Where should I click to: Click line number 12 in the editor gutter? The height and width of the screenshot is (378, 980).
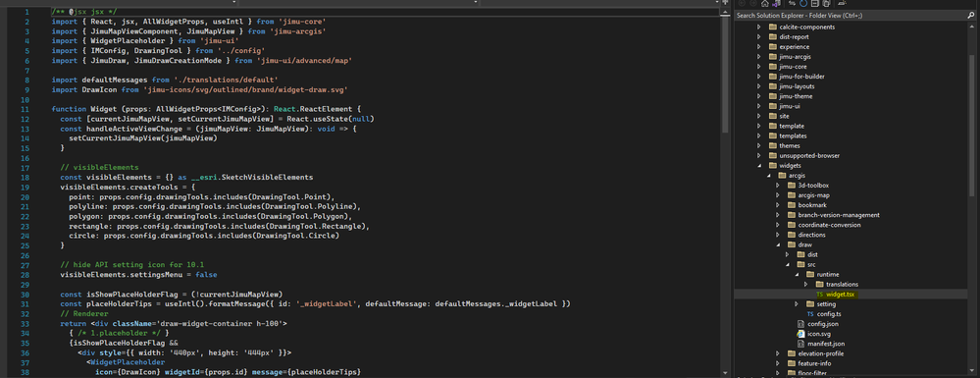click(x=26, y=118)
